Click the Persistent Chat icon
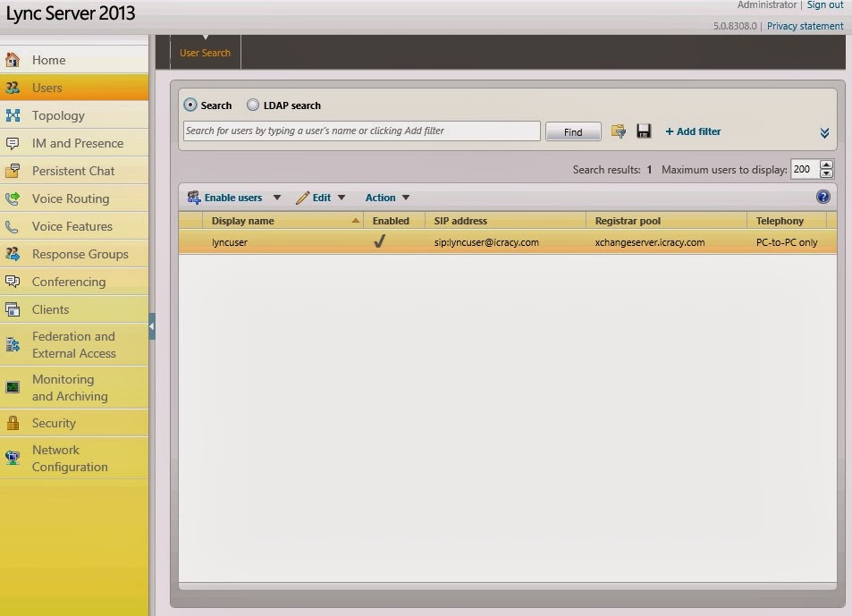The height and width of the screenshot is (616, 852). coord(13,171)
